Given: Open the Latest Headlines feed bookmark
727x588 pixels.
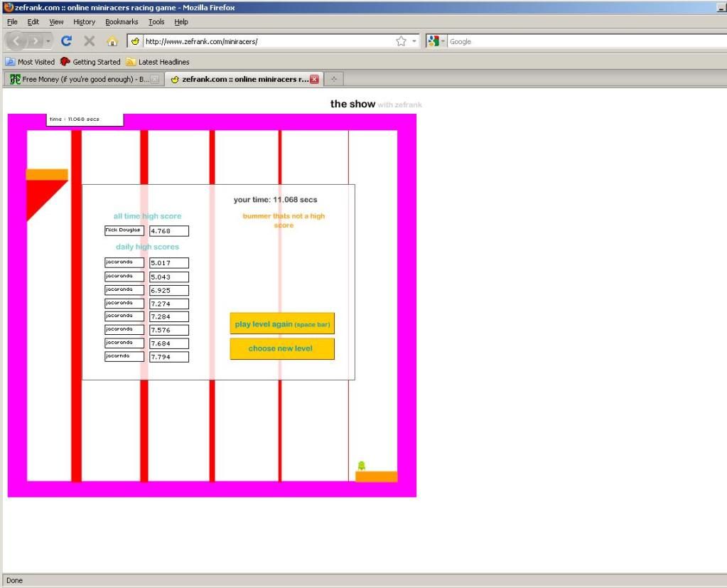Looking at the screenshot, I should (158, 62).
